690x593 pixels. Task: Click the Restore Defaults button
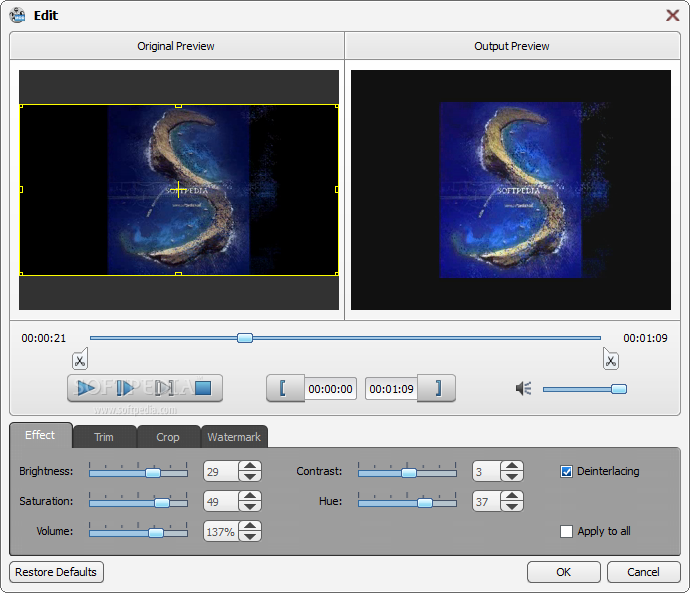pyautogui.click(x=56, y=572)
